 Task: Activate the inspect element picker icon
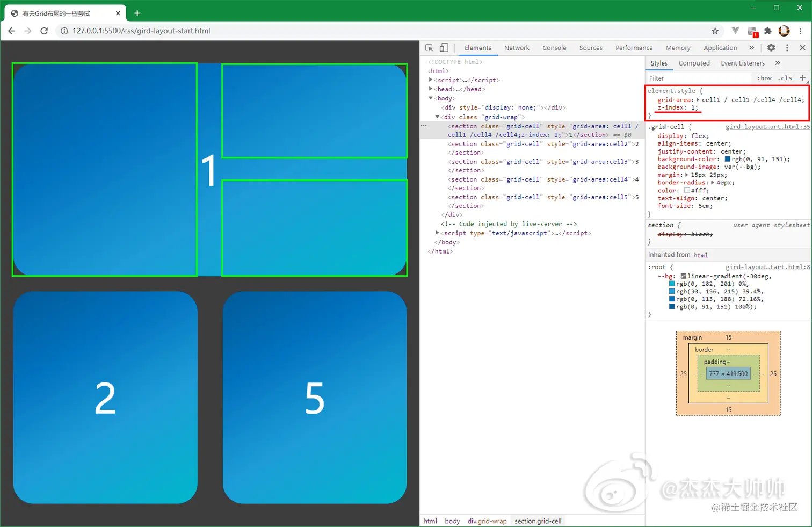[429, 48]
